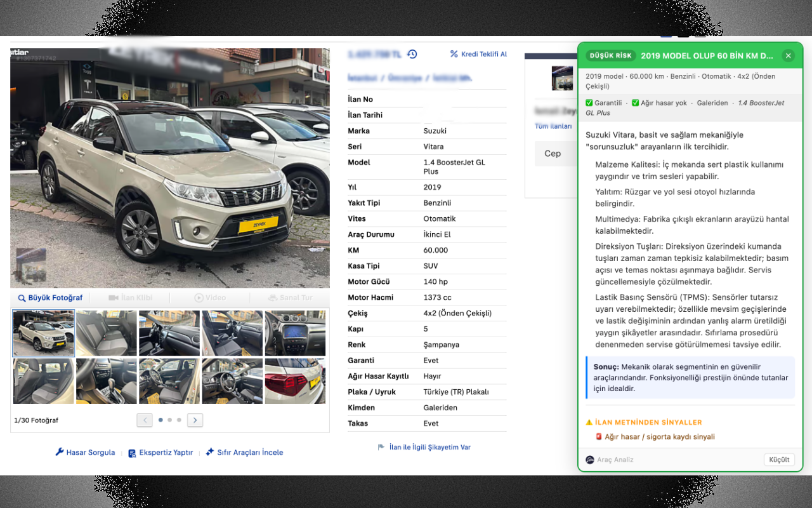Click the panel title 2019 MODEL OLUP 60 BİN KM
The image size is (812, 508).
point(707,56)
